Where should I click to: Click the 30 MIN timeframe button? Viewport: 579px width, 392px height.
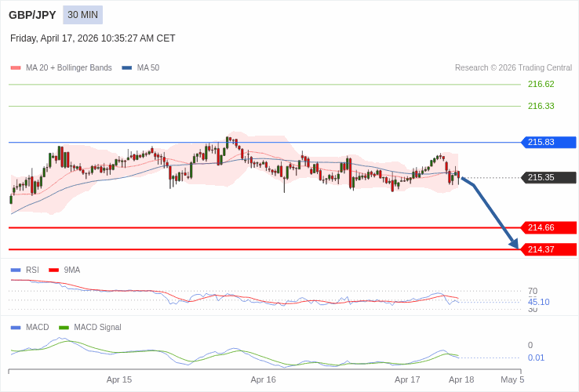click(x=82, y=15)
